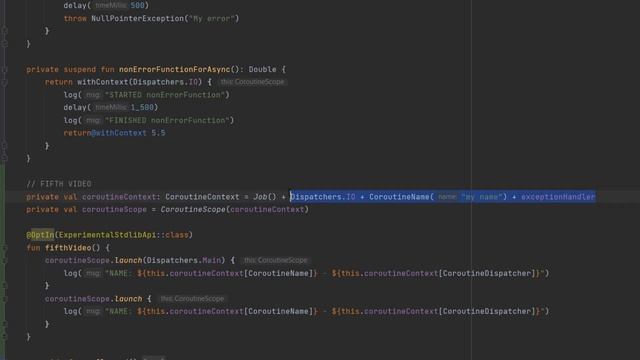Click the 'msg:' hint before "STARTED nonErrorFunction"

coord(93,95)
